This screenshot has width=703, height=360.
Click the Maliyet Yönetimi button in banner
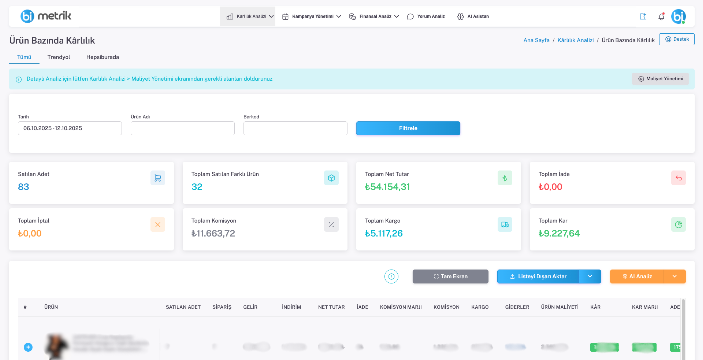pyautogui.click(x=660, y=79)
